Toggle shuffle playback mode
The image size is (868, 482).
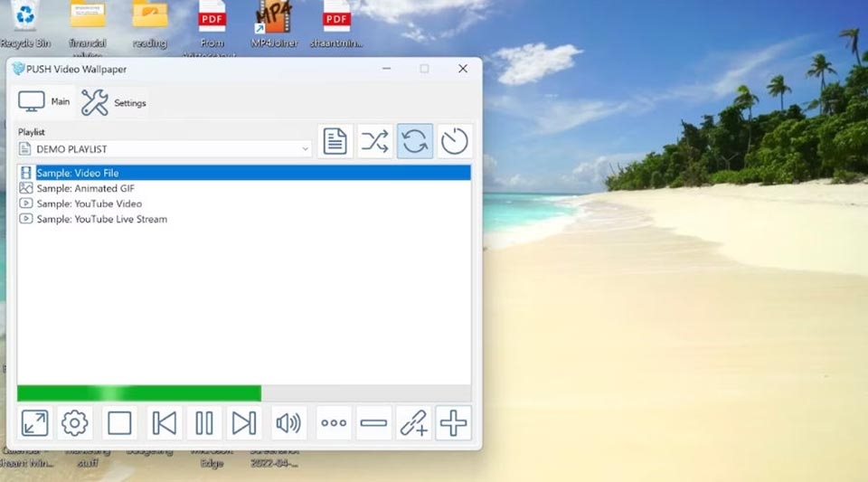[374, 141]
